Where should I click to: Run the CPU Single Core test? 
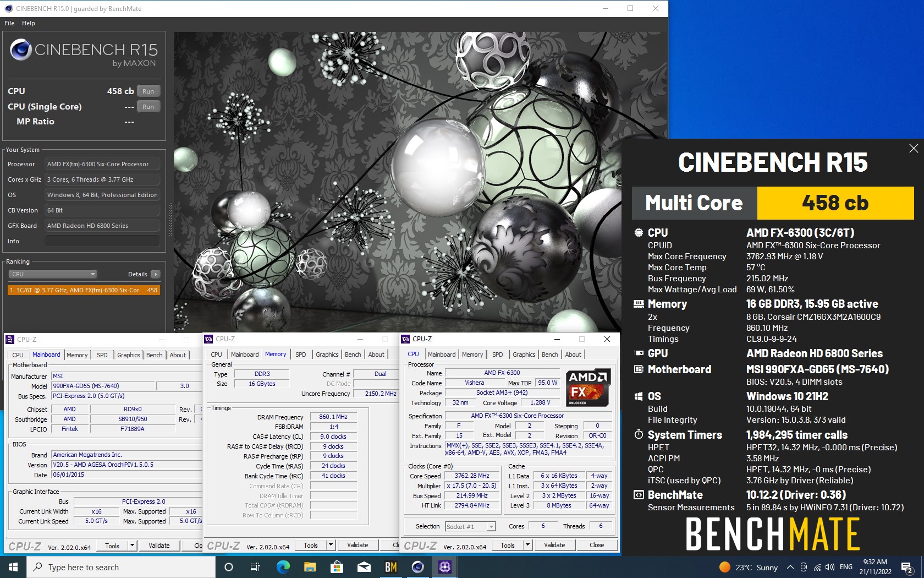(148, 107)
